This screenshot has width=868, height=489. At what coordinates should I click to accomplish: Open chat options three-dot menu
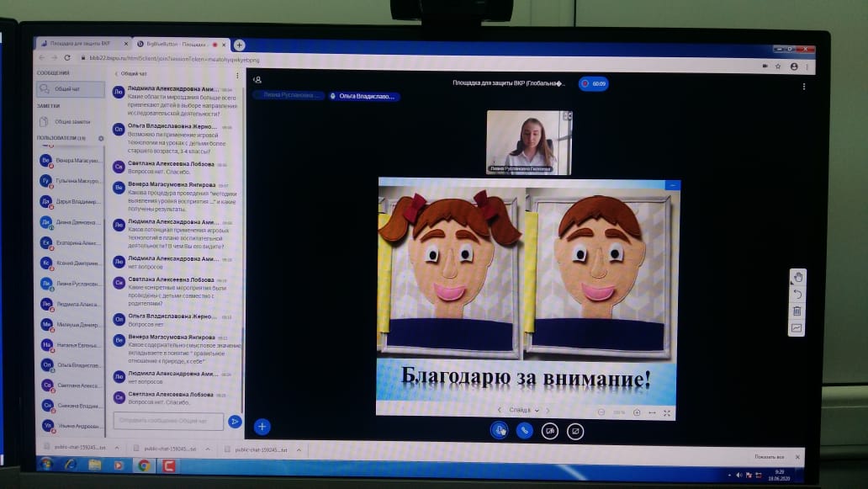tap(238, 75)
